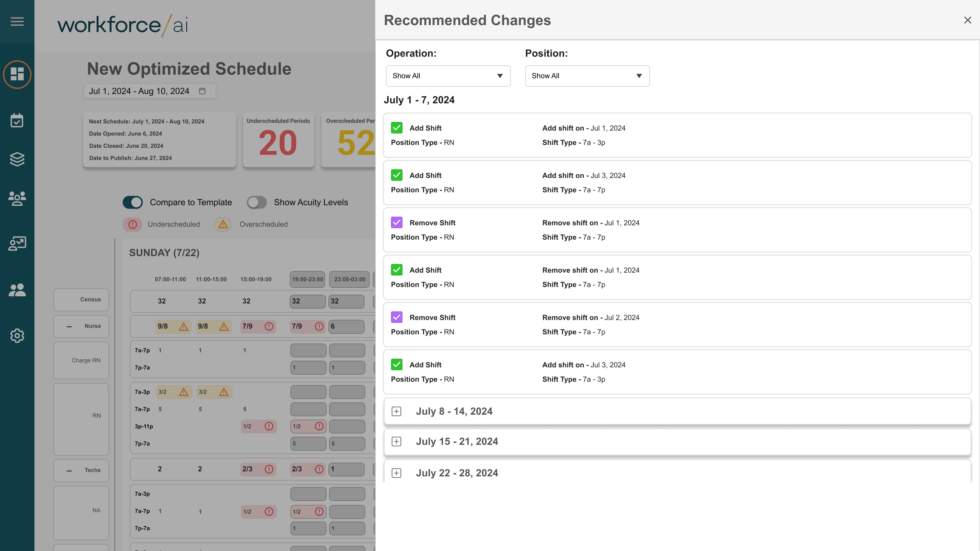Click the presenter training board sidebar icon
This screenshot has width=980, height=551.
[x=17, y=243]
